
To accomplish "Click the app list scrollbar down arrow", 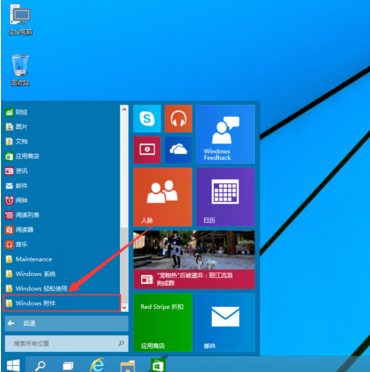I will pyautogui.click(x=124, y=307).
